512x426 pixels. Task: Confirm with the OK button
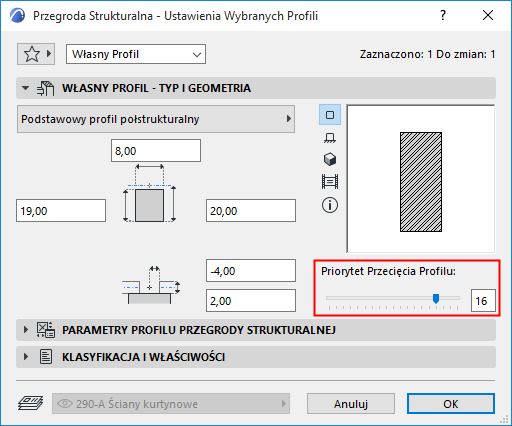(x=451, y=404)
